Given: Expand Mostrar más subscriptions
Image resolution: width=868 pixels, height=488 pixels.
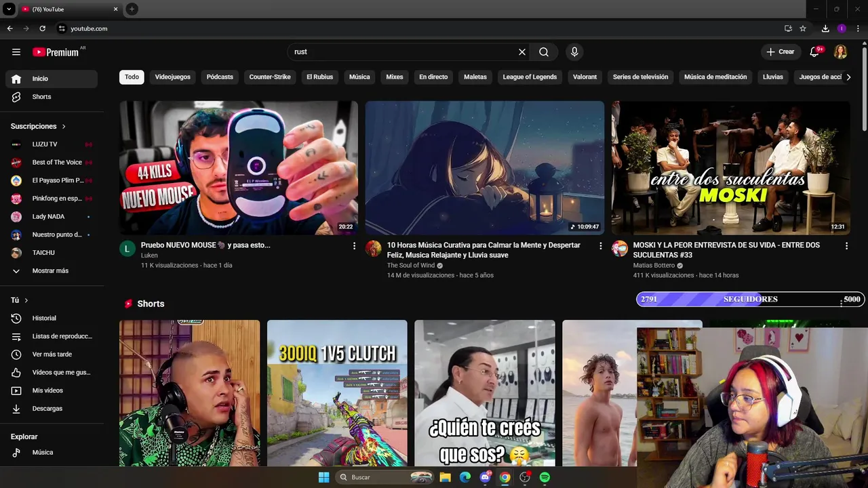Looking at the screenshot, I should [x=52, y=270].
